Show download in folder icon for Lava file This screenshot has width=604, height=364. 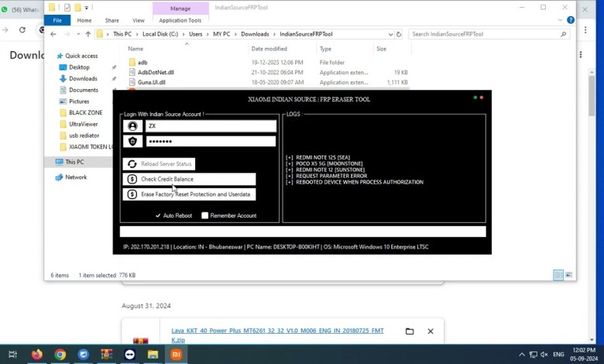tap(410, 331)
